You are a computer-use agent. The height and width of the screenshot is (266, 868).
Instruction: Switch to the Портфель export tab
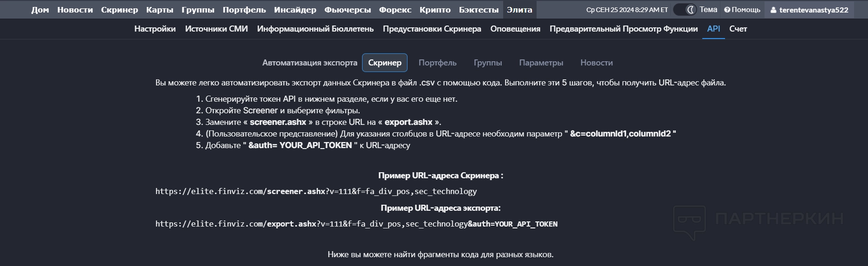click(438, 63)
